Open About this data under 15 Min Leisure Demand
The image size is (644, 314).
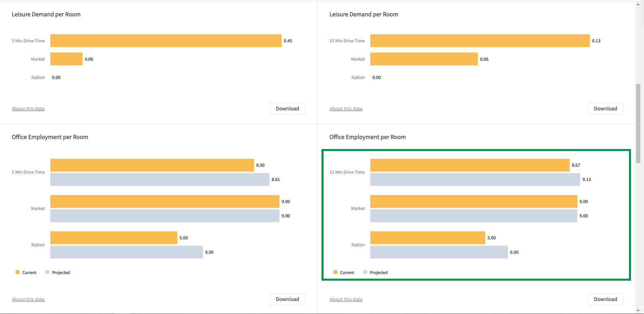pos(346,109)
